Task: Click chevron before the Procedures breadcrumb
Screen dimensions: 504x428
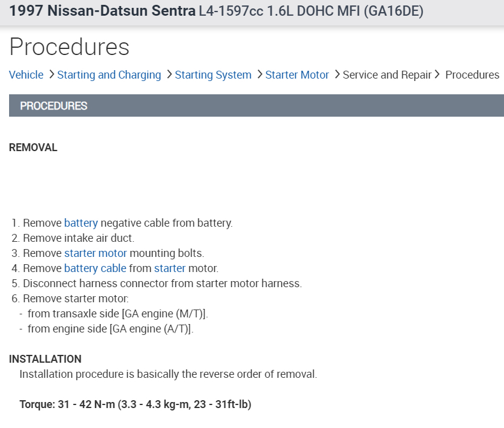Action: [x=437, y=74]
